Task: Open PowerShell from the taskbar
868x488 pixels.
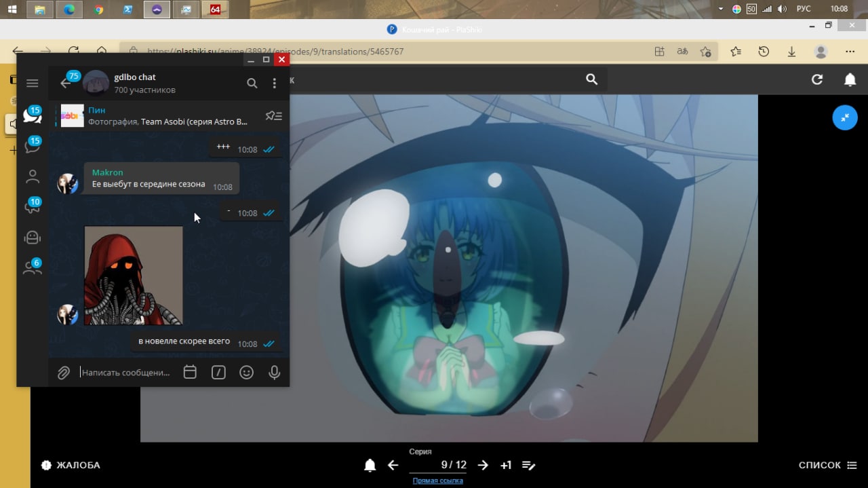Action: click(x=128, y=10)
